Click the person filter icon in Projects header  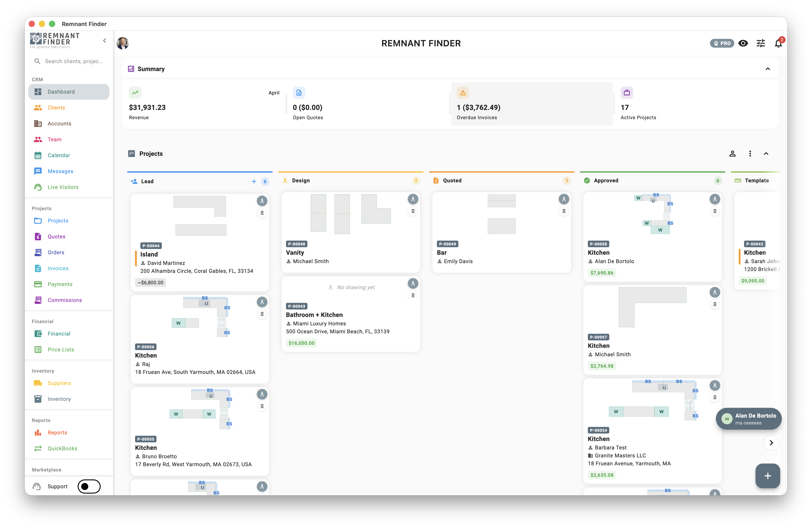732,154
